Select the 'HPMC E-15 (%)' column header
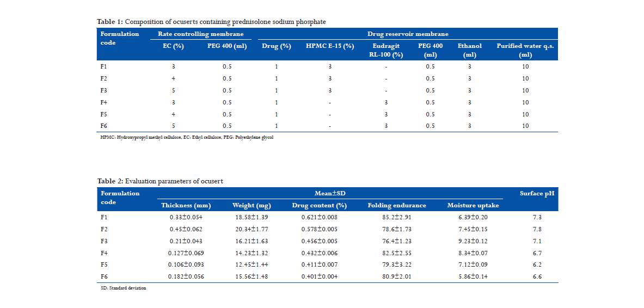Image resolution: width=644 pixels, height=308 pixels. point(330,46)
